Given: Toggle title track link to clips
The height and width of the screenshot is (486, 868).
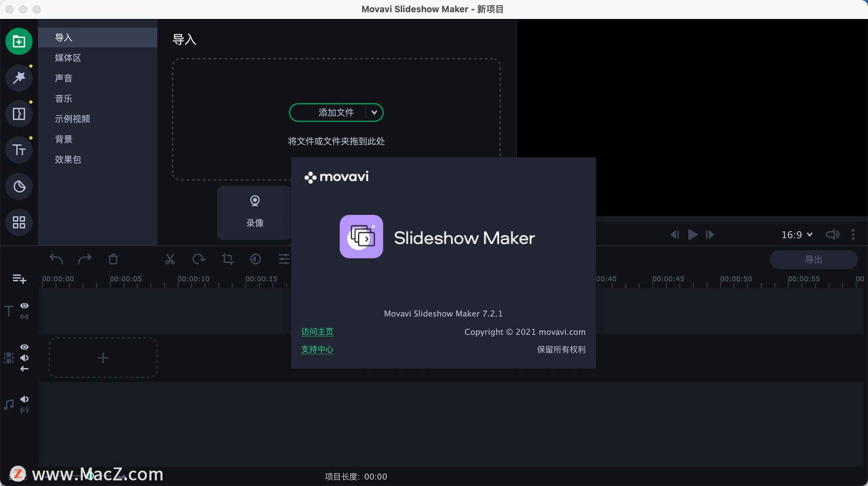Looking at the screenshot, I should click(x=24, y=317).
